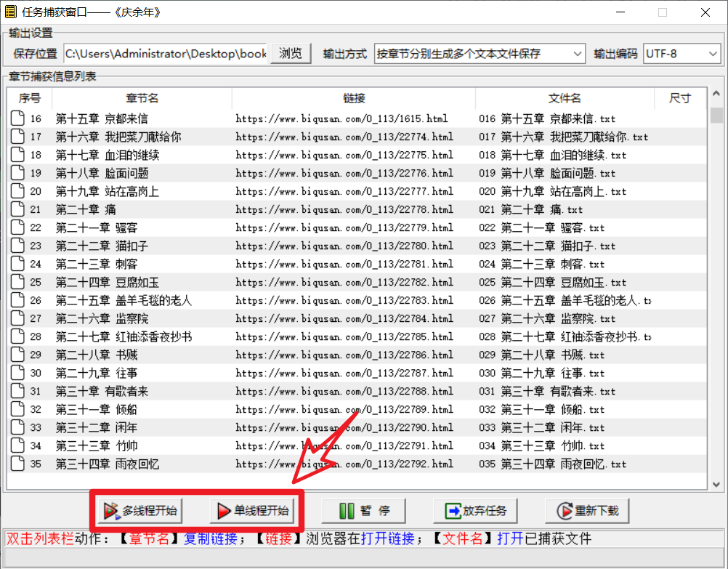The image size is (728, 569).
Task: Select chapter 第十五章 京都来信
Action: point(102,118)
